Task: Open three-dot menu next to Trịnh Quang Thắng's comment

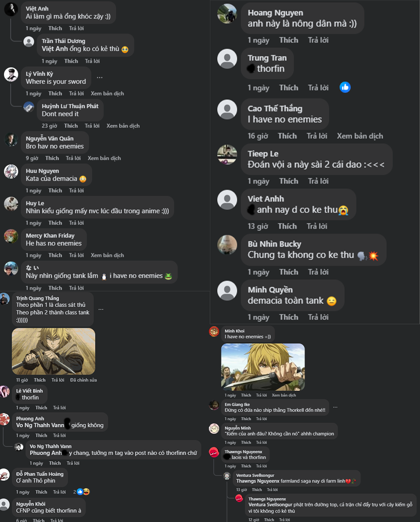Action: point(101,309)
